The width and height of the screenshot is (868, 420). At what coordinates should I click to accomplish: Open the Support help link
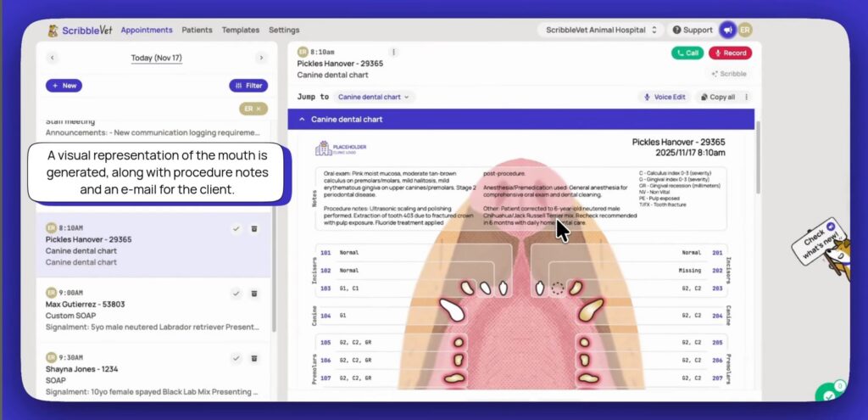pyautogui.click(x=693, y=30)
